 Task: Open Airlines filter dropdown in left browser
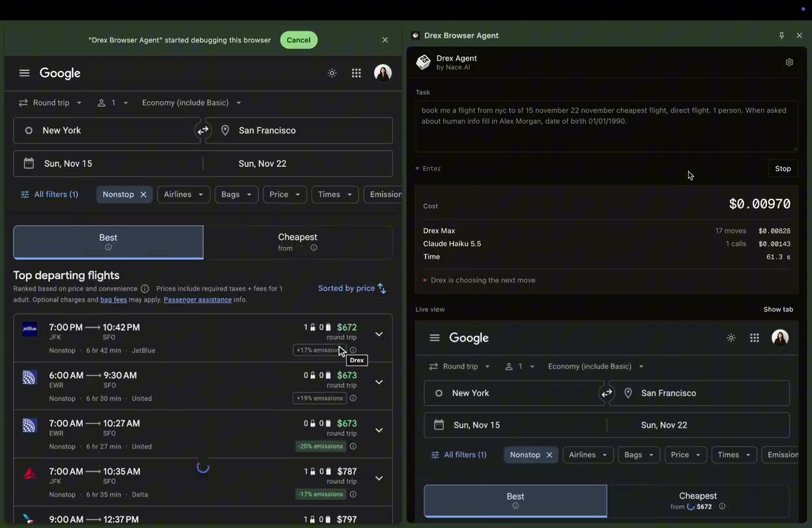[184, 194]
